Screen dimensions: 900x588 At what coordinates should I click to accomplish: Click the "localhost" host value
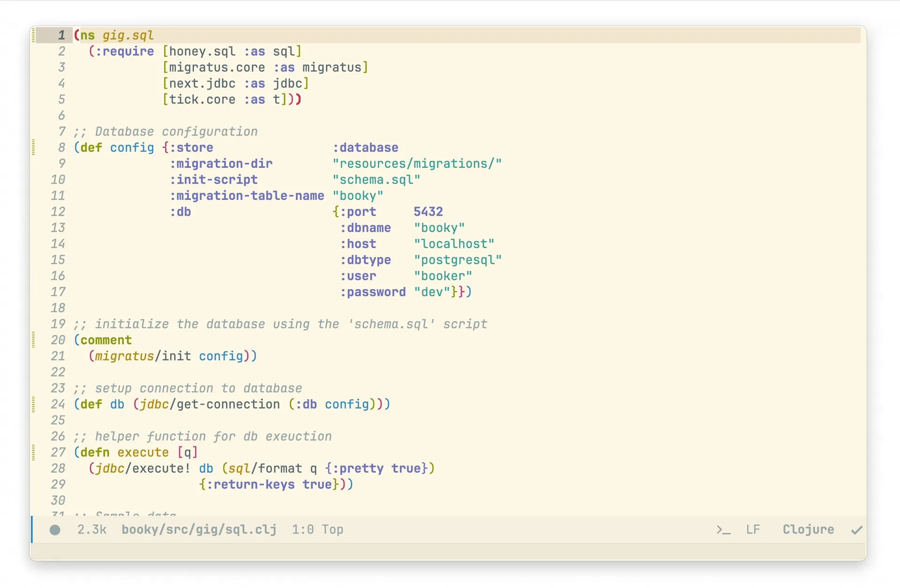(x=454, y=244)
